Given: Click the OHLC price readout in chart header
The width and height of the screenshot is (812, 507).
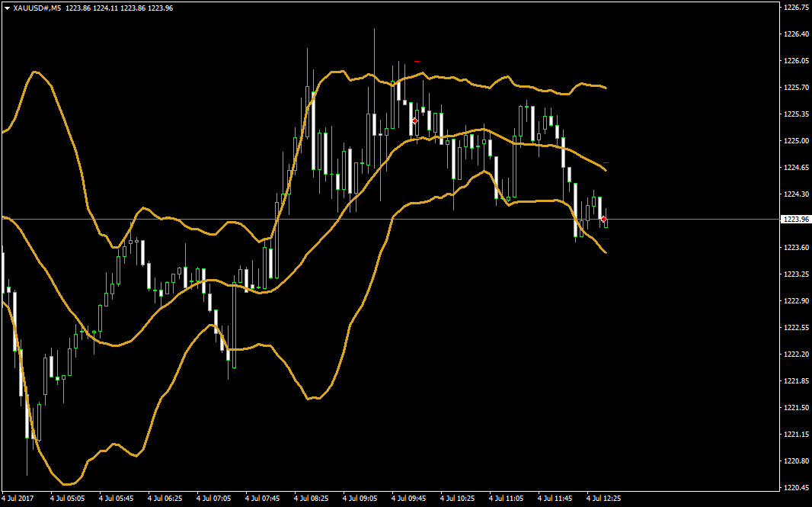Looking at the screenshot, I should 119,8.
